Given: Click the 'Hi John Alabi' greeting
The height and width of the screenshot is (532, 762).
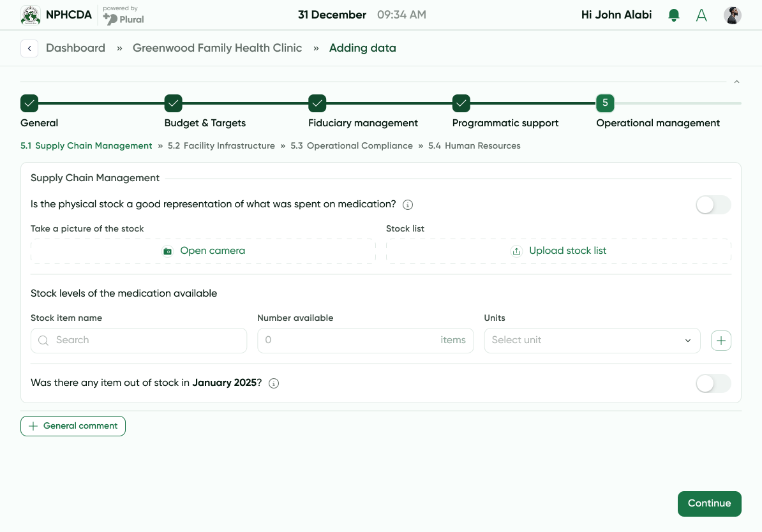Looking at the screenshot, I should click(x=616, y=15).
